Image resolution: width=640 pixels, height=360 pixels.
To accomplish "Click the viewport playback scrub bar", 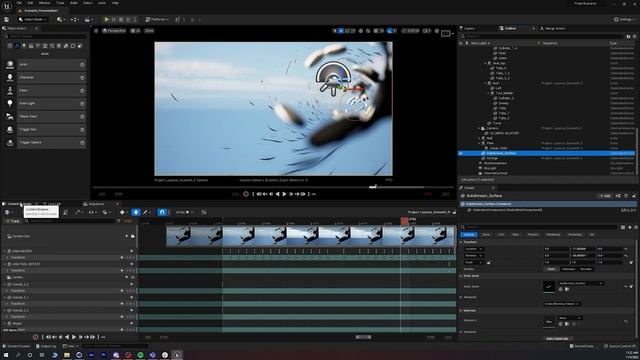I will 273,187.
